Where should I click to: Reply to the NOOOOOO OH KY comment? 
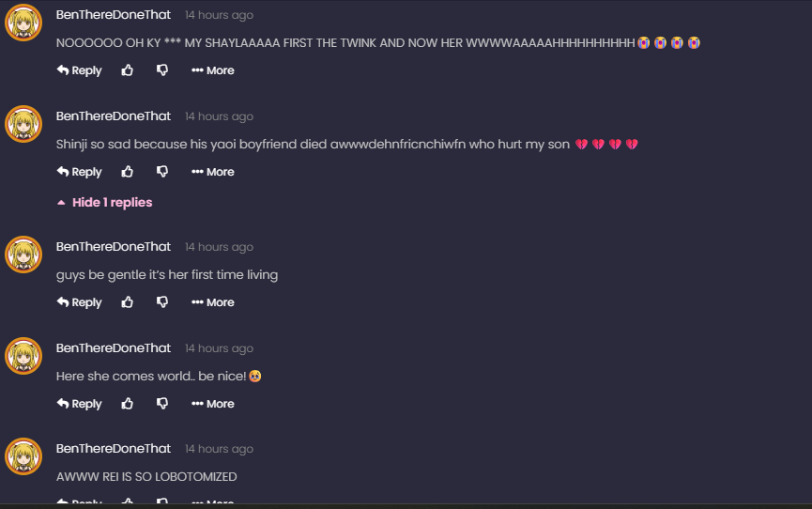[79, 70]
